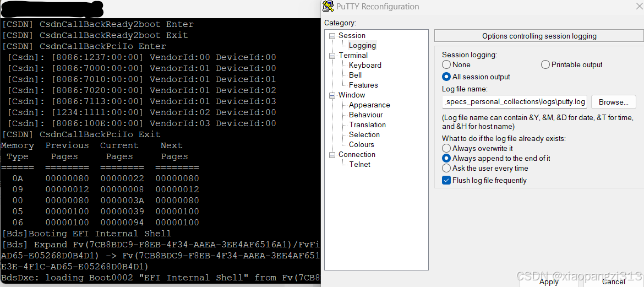Click current pages value 0000003A

click(x=122, y=201)
